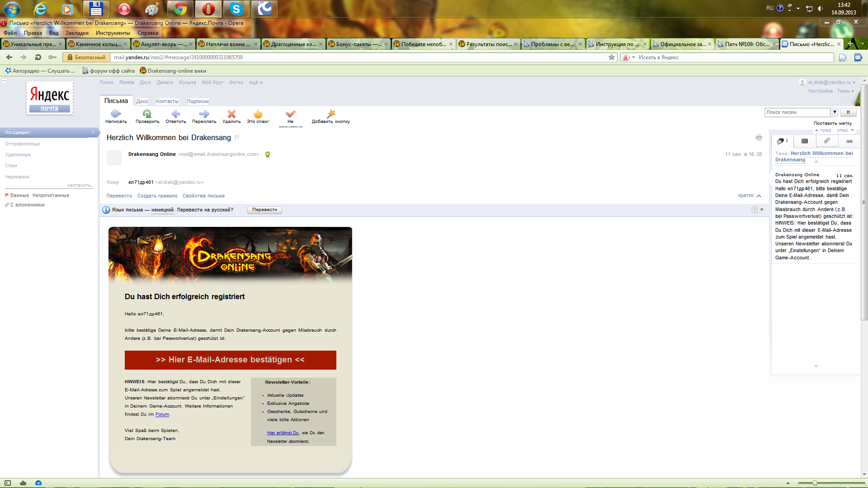Bookmark the page with the star icon
Image resolution: width=868 pixels, height=488 pixels.
612,57
